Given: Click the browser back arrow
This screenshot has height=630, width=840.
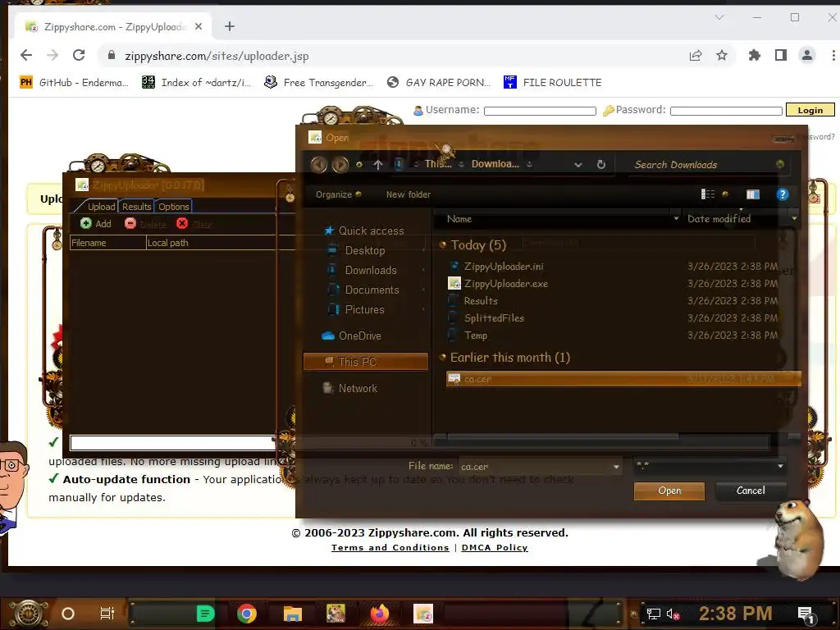Looking at the screenshot, I should click(x=25, y=55).
